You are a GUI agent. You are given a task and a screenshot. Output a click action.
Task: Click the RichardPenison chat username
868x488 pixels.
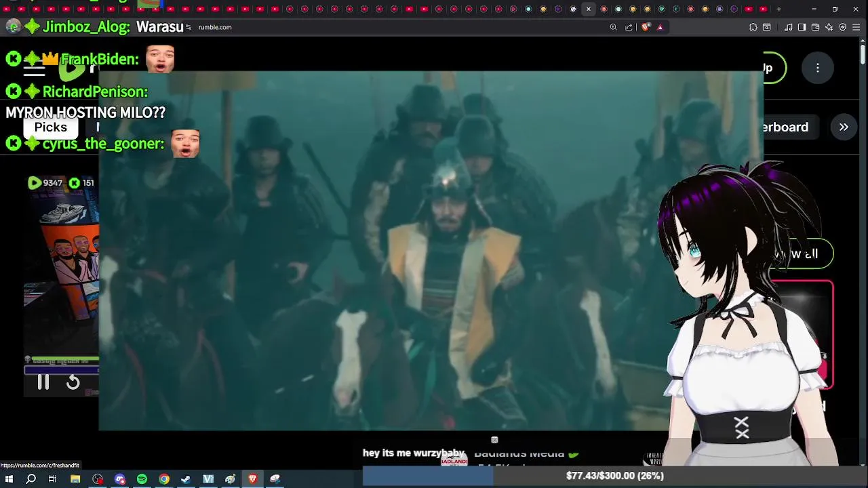(95, 91)
